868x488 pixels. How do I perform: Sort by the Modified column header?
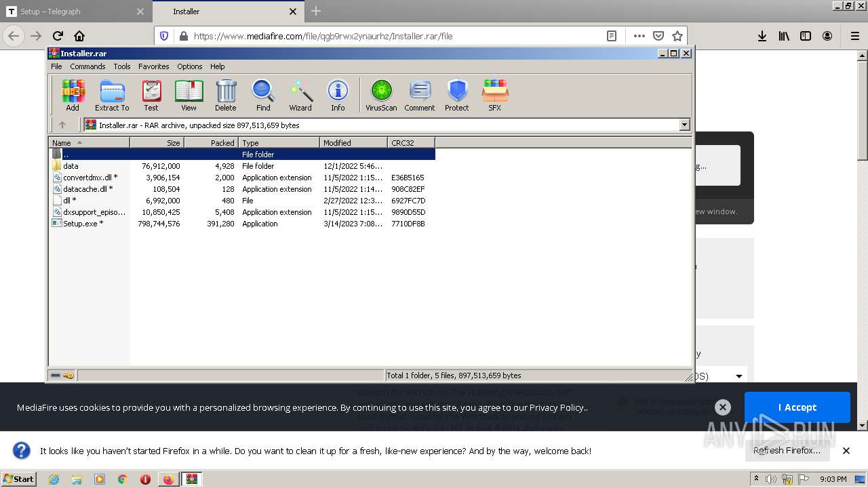353,142
